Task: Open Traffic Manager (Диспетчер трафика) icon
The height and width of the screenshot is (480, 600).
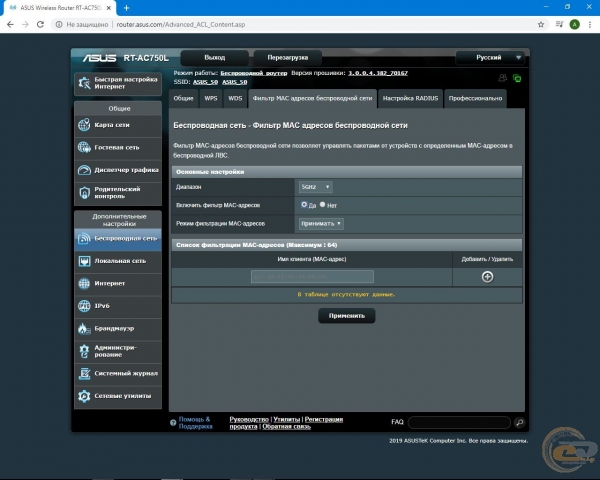Action: coord(85,170)
